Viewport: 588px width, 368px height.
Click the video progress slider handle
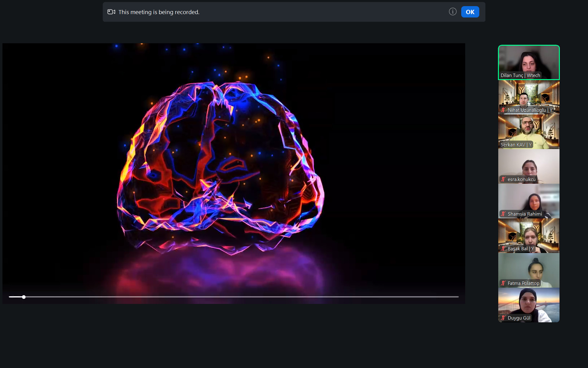24,297
